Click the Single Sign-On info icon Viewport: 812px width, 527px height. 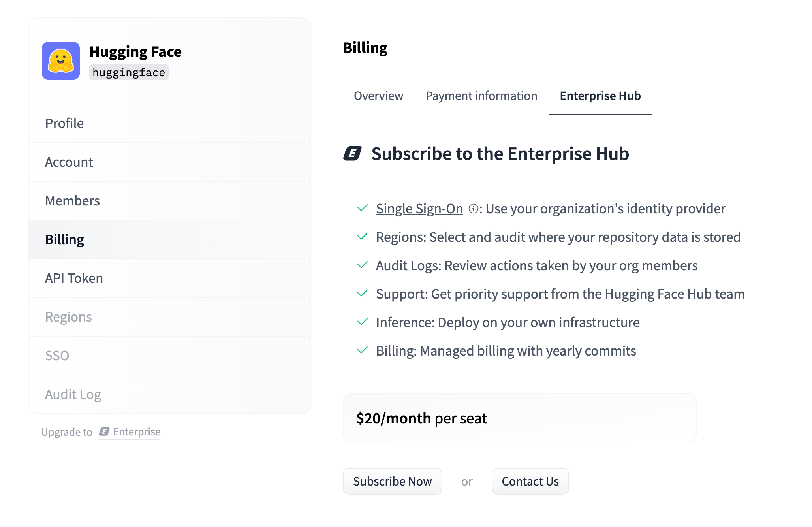473,209
